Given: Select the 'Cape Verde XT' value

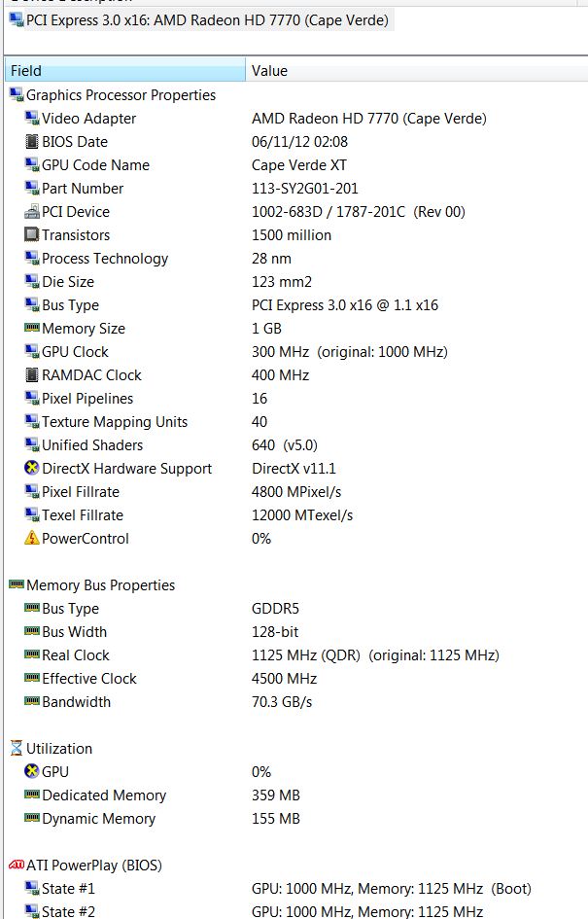Looking at the screenshot, I should [298, 165].
